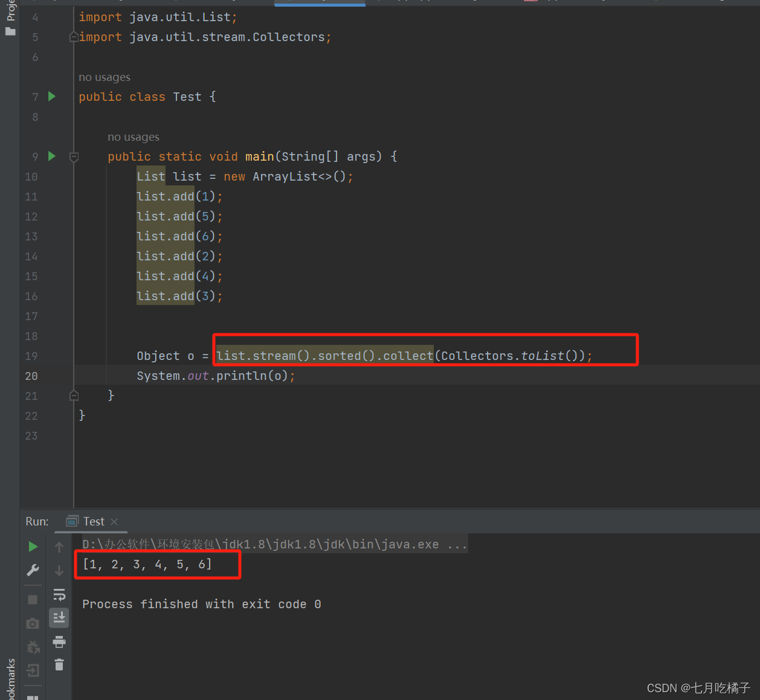Screen dimensions: 760x700
Task: Clear console with the trash icon
Action: tap(59, 665)
